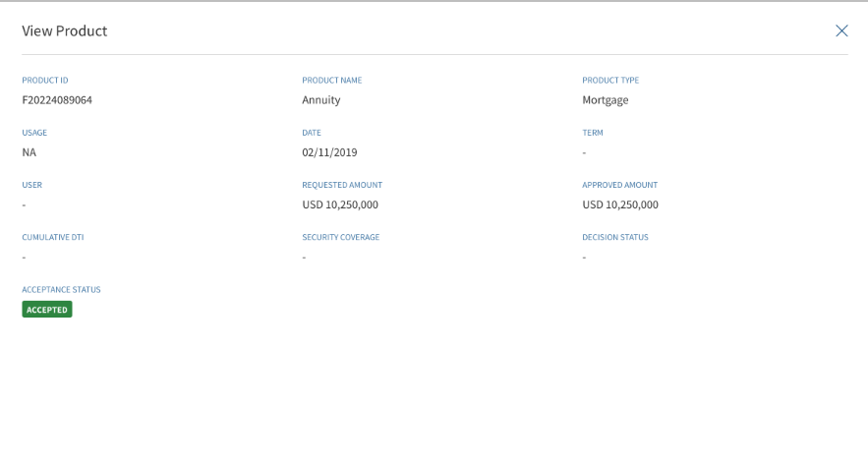The width and height of the screenshot is (868, 466).
Task: Click the DECISION STATUS label
Action: tap(615, 238)
